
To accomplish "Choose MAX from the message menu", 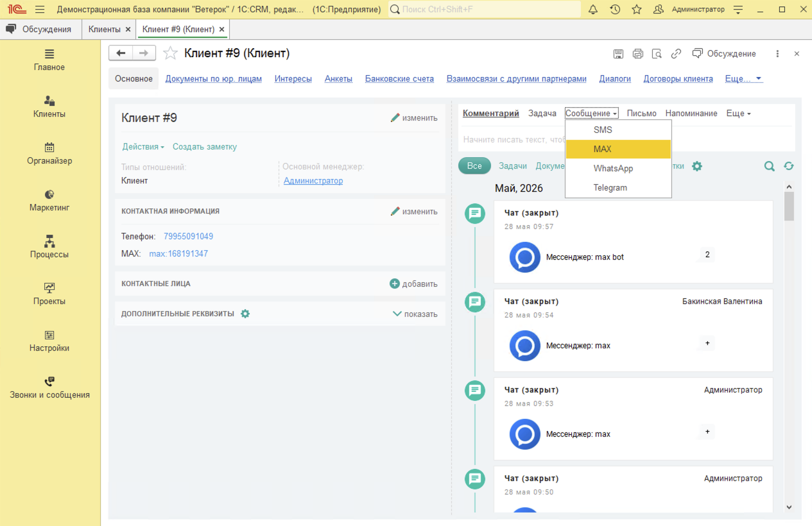I will click(x=618, y=149).
